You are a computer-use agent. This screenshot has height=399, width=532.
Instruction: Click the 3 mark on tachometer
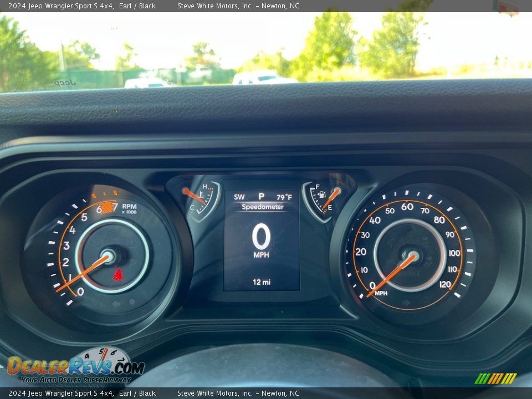66,245
